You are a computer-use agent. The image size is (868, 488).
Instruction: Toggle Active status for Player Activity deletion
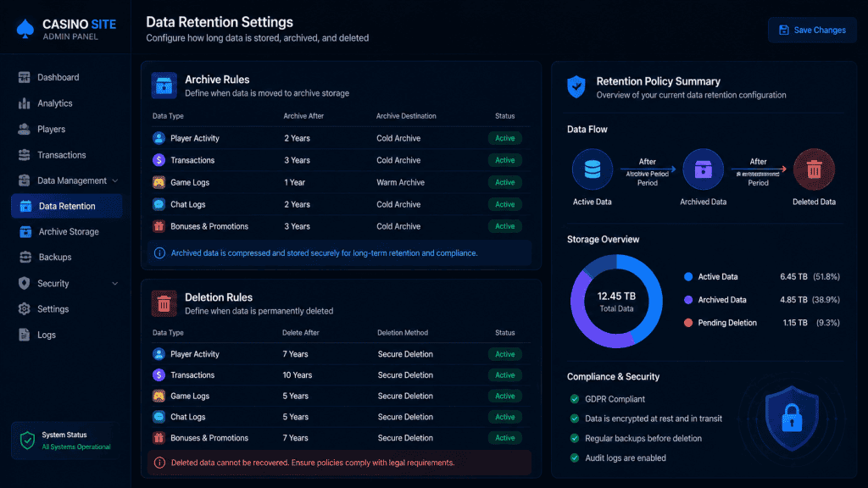point(505,354)
